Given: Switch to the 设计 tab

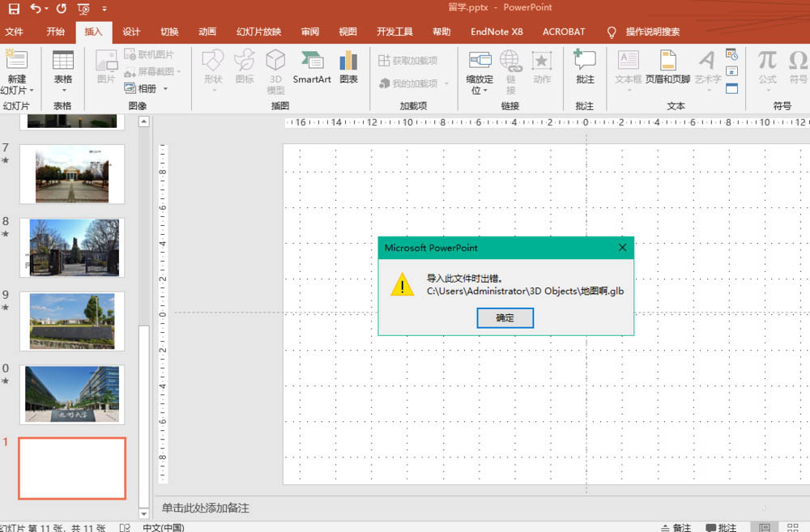Looking at the screenshot, I should coord(131,32).
